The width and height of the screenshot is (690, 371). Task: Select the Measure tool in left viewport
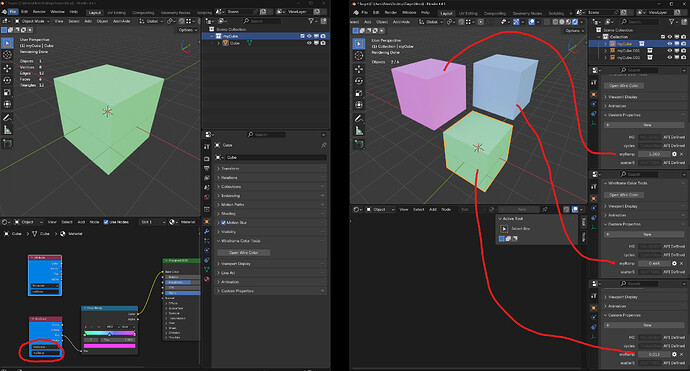tap(7, 130)
